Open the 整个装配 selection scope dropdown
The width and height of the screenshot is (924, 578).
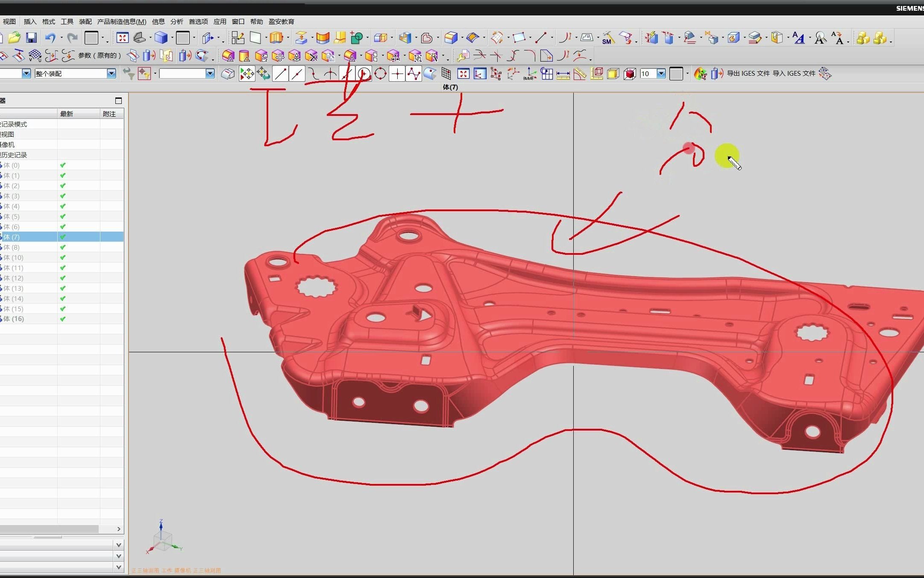point(111,74)
